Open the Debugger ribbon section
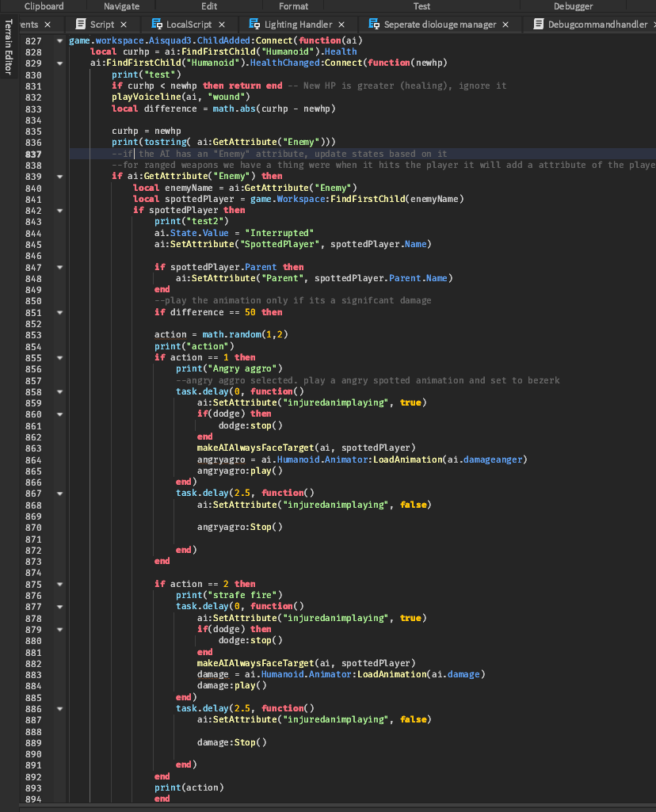 [x=573, y=6]
